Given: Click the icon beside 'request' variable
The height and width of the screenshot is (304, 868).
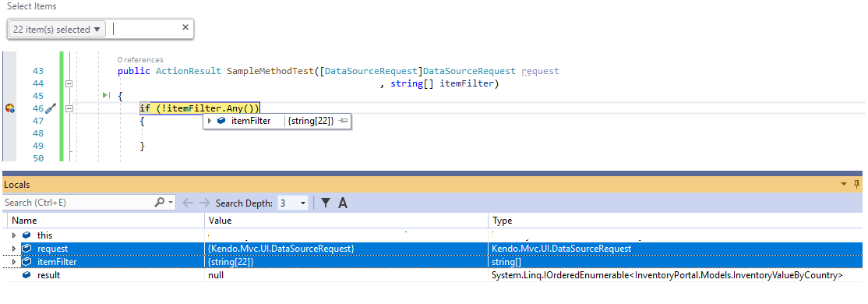Looking at the screenshot, I should tap(26, 249).
